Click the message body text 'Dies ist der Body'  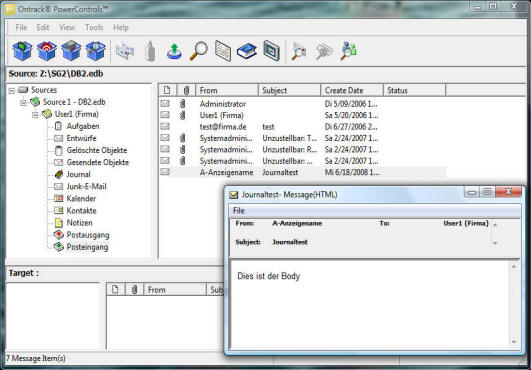(x=269, y=276)
